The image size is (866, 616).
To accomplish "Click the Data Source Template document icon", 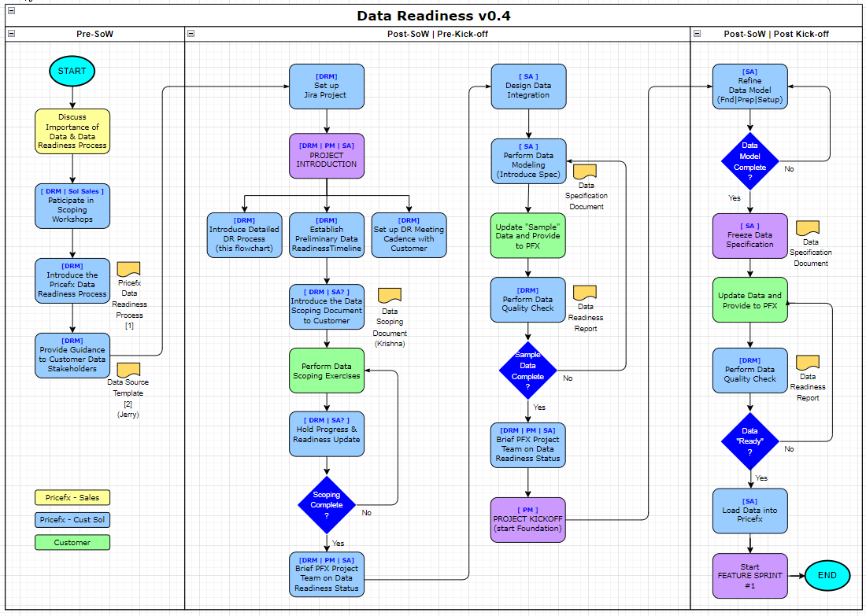I will [129, 369].
